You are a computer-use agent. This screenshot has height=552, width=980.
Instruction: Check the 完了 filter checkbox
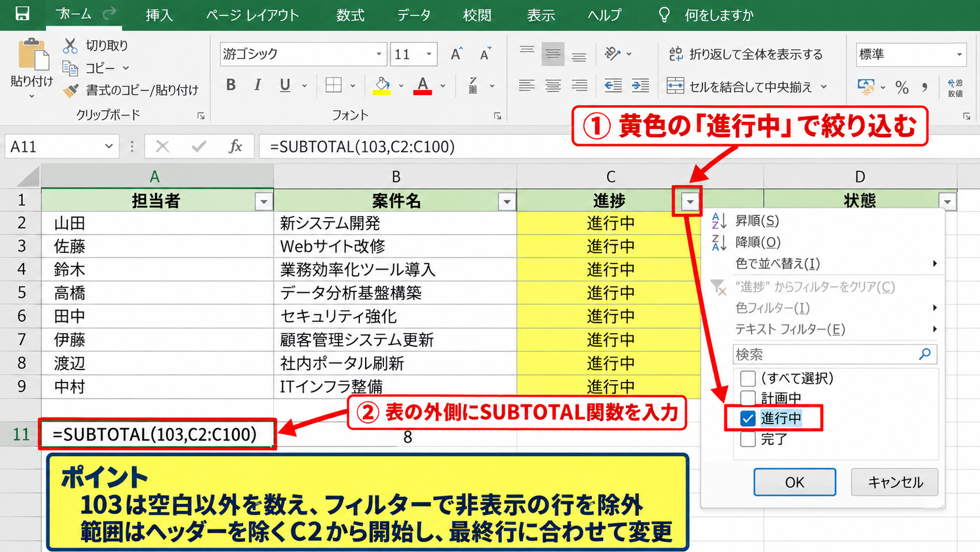coord(748,439)
